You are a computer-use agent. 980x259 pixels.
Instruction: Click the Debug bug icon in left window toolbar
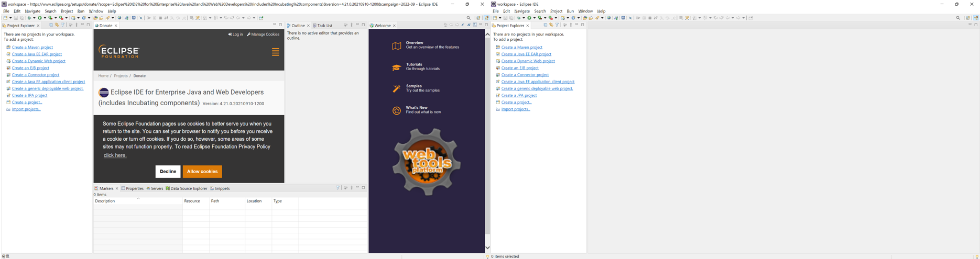pyautogui.click(x=29, y=18)
